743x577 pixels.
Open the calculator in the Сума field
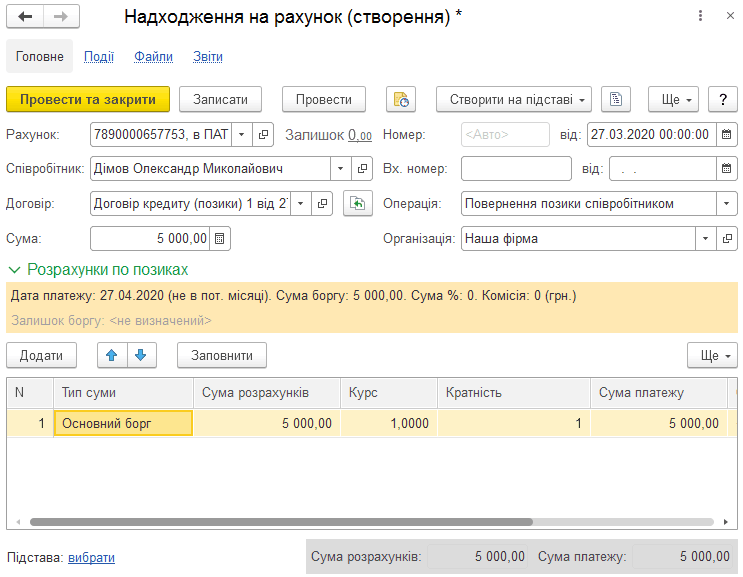point(219,238)
